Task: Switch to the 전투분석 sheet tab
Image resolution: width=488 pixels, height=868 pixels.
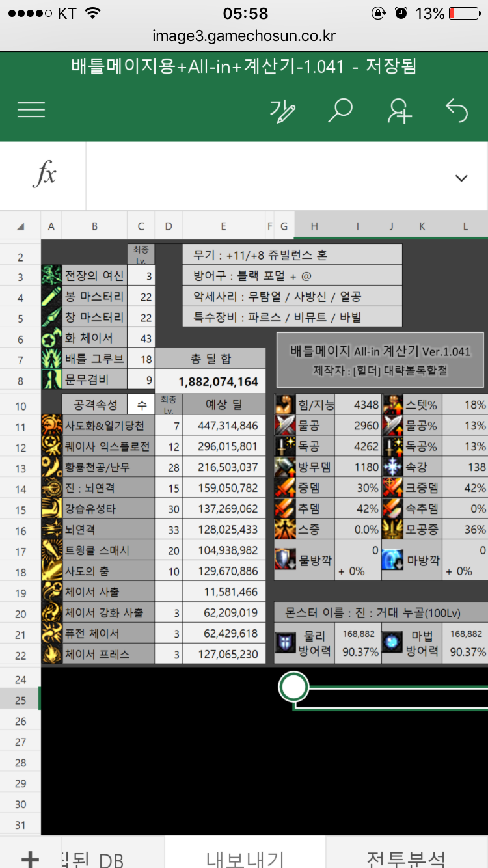Action: tap(406, 858)
